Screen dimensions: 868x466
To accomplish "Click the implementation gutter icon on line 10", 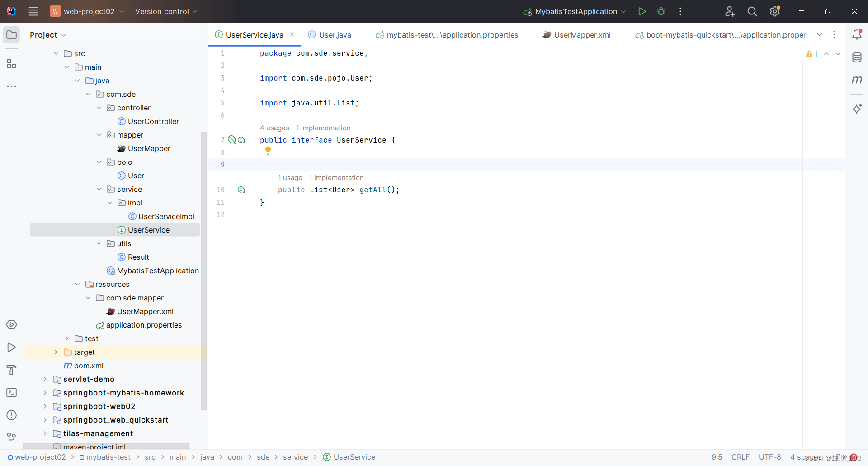I will 241,190.
